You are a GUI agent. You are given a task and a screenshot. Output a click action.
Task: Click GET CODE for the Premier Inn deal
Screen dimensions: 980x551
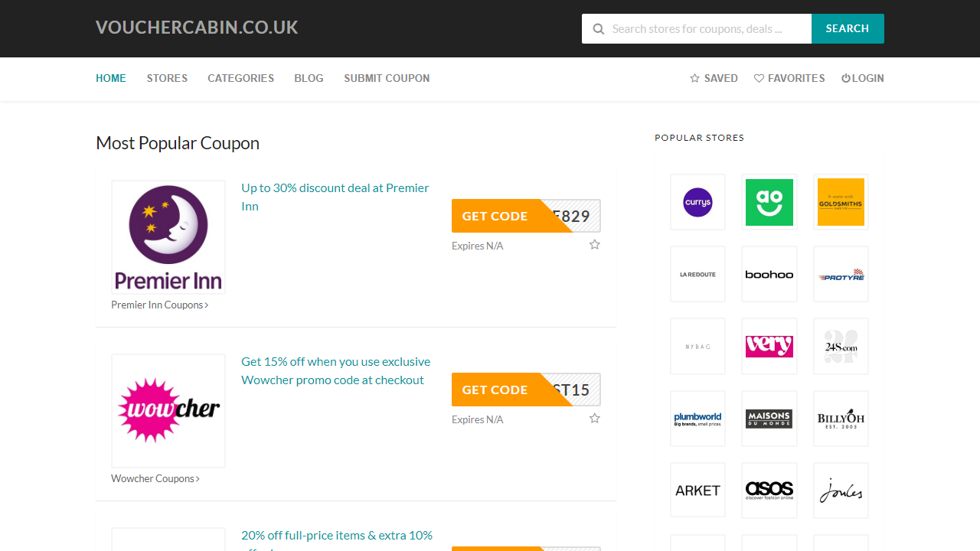click(x=494, y=216)
